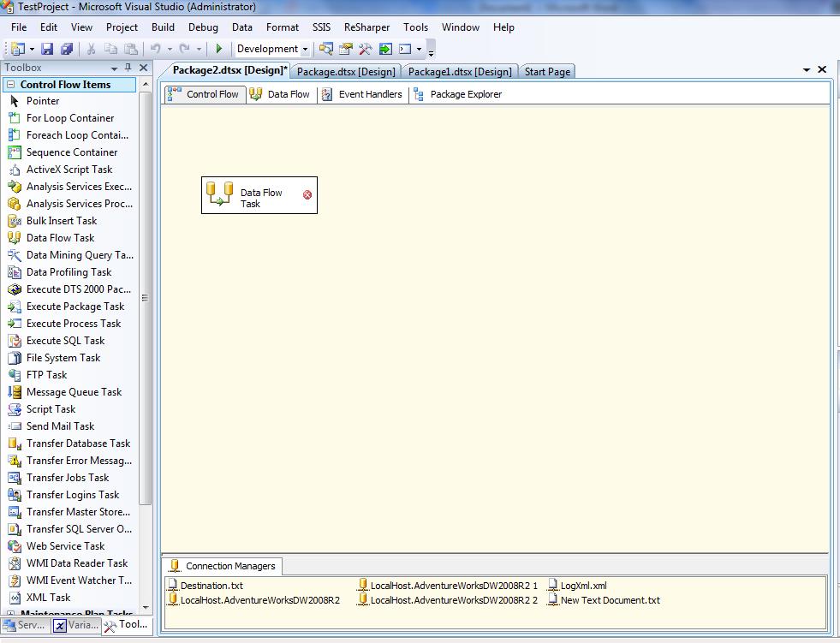Select the Script Task toolbox item
Viewport: 840px width, 643px height.
pyautogui.click(x=51, y=409)
